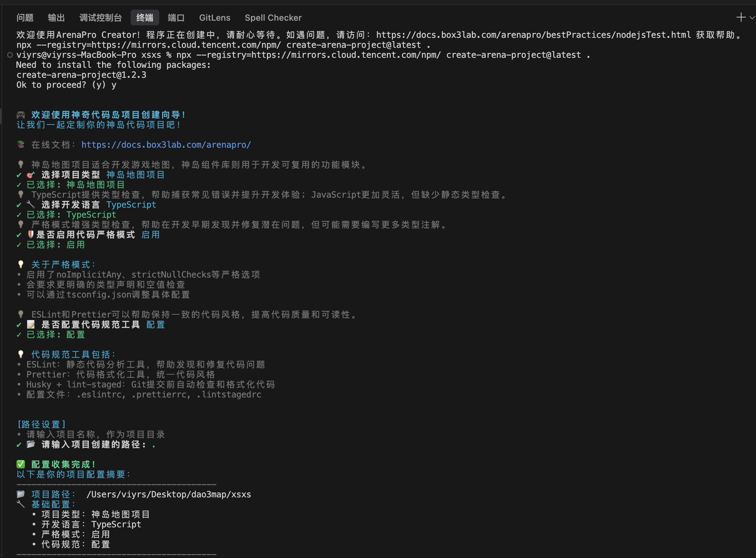Open the 输出 panel tab
The width and height of the screenshot is (756, 558).
click(56, 18)
